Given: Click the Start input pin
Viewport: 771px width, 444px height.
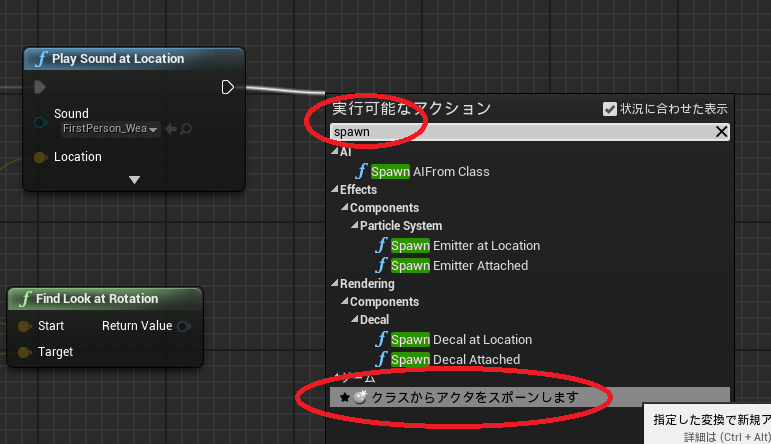Looking at the screenshot, I should [x=24, y=326].
